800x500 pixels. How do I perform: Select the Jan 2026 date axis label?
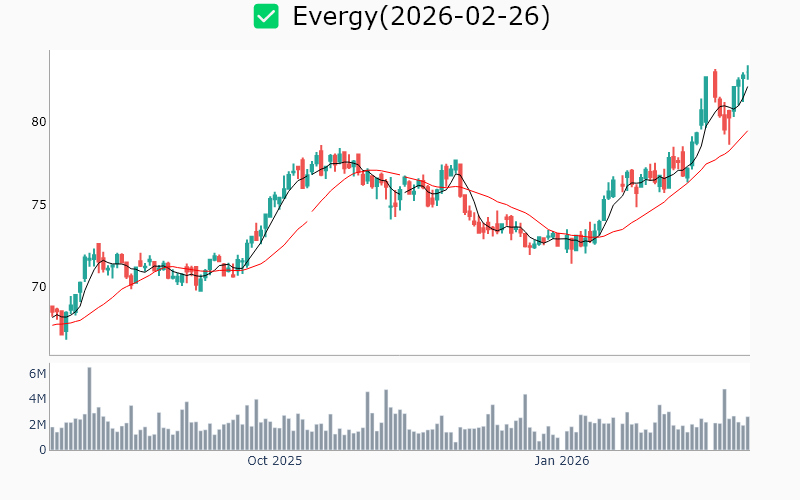561,461
